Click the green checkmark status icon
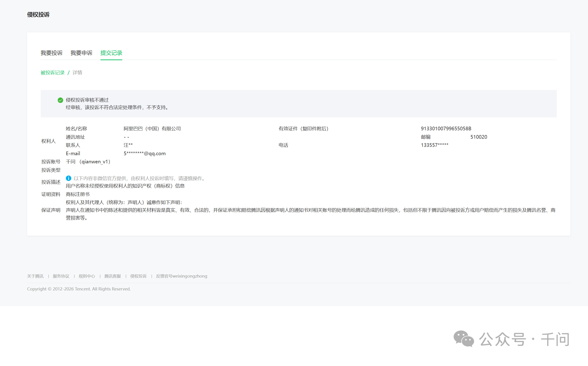 (x=60, y=100)
